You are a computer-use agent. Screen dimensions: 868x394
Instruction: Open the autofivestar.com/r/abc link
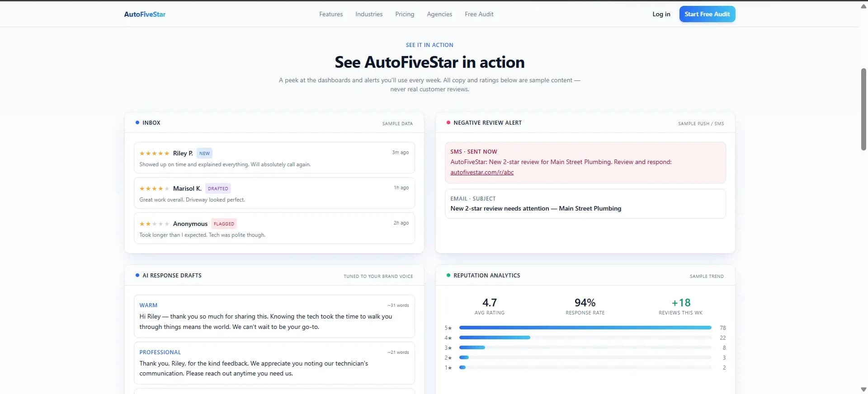tap(482, 172)
